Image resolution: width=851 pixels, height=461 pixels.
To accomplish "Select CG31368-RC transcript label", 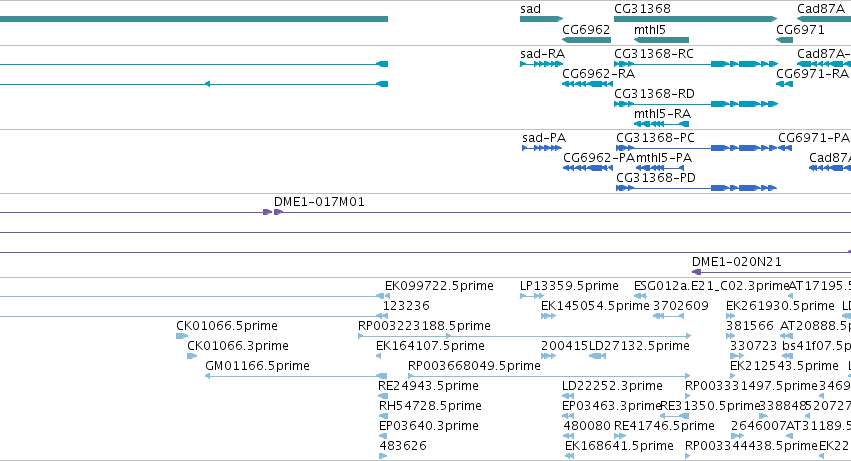I will click(653, 54).
